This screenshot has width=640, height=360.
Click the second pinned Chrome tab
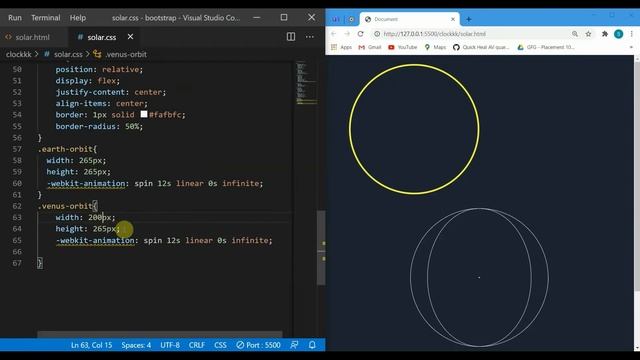[351, 19]
